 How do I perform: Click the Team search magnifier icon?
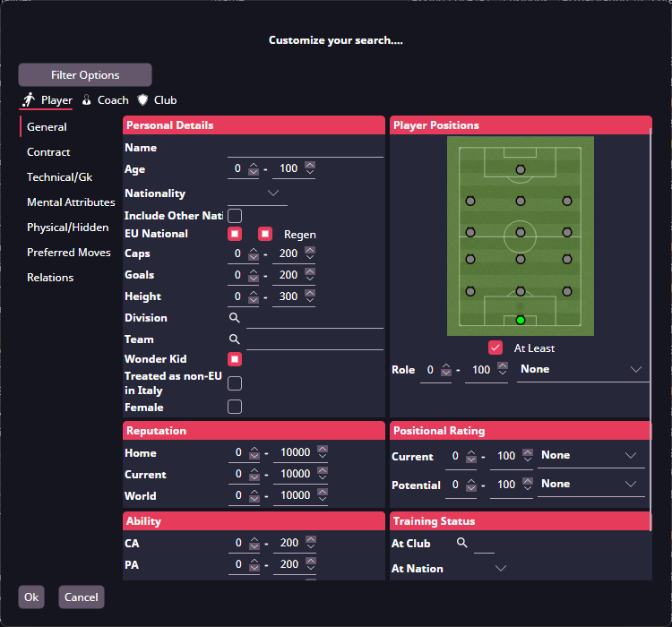[234, 339]
